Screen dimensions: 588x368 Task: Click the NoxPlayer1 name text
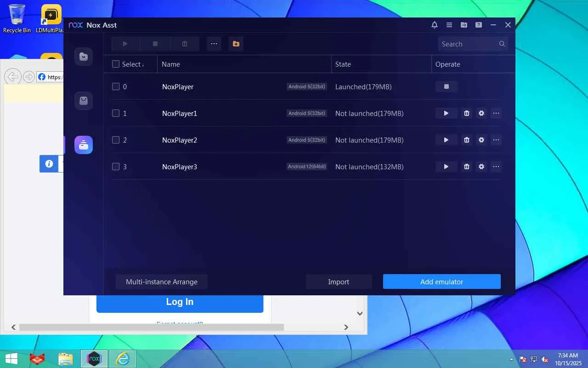tap(180, 113)
